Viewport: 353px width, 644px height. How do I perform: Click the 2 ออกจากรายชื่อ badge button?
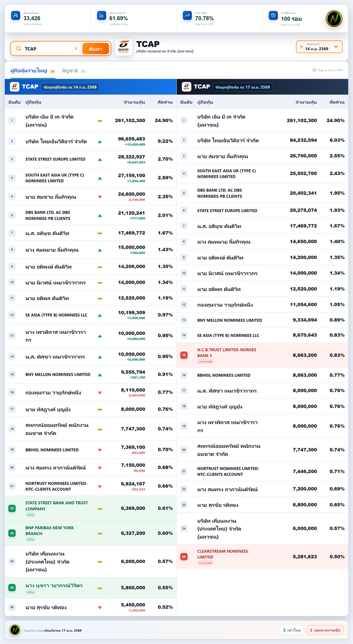click(x=325, y=630)
